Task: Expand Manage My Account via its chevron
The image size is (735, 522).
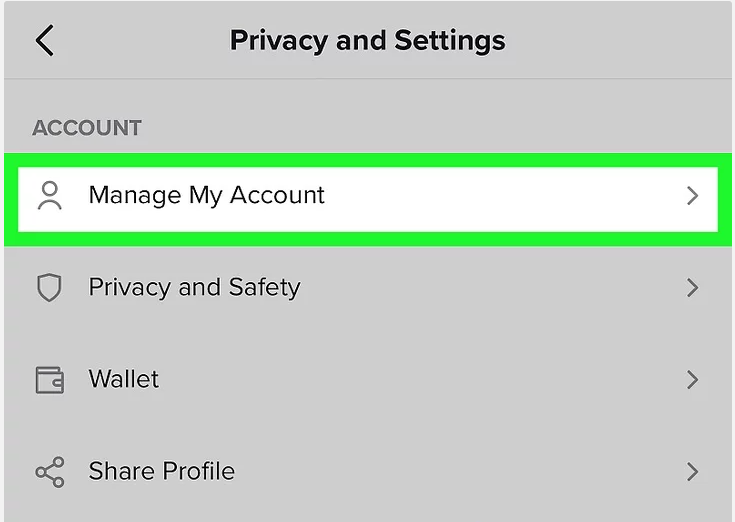Action: coord(692,195)
